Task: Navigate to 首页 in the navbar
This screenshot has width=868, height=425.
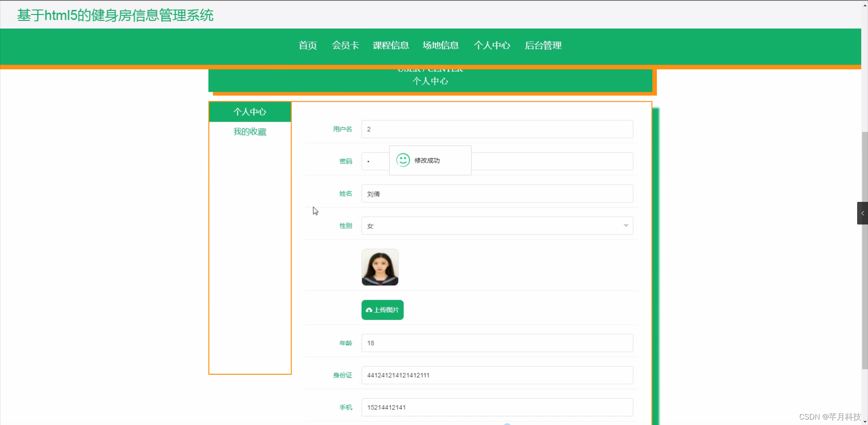Action: 307,45
